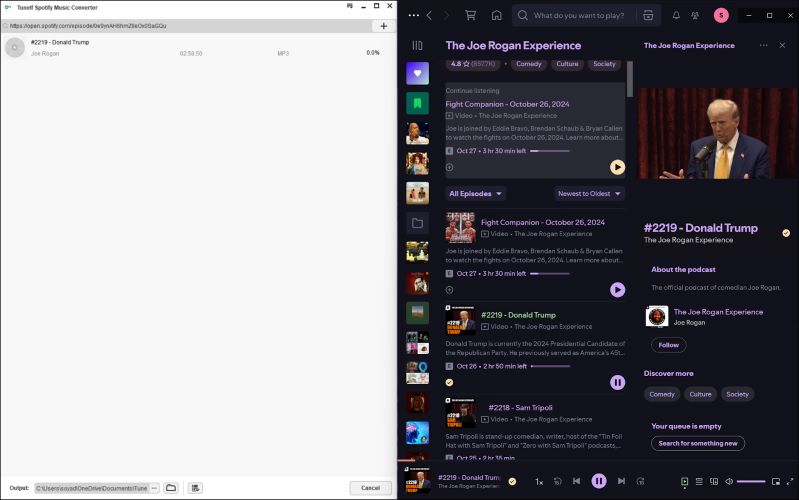Viewport: 799px width, 500px height.
Task: Open The Joe Rogan Experience in About section
Action: pos(718,312)
